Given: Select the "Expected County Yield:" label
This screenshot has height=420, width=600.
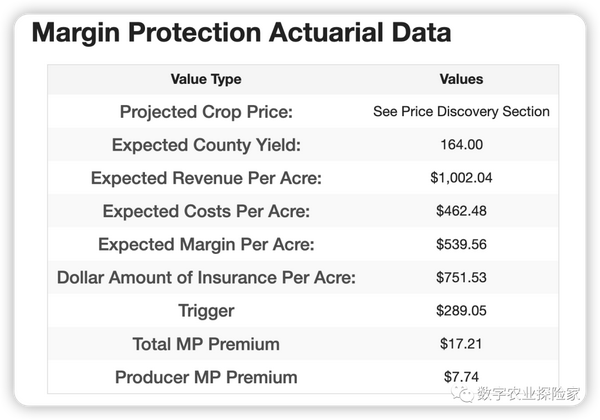Looking at the screenshot, I should tap(206, 145).
